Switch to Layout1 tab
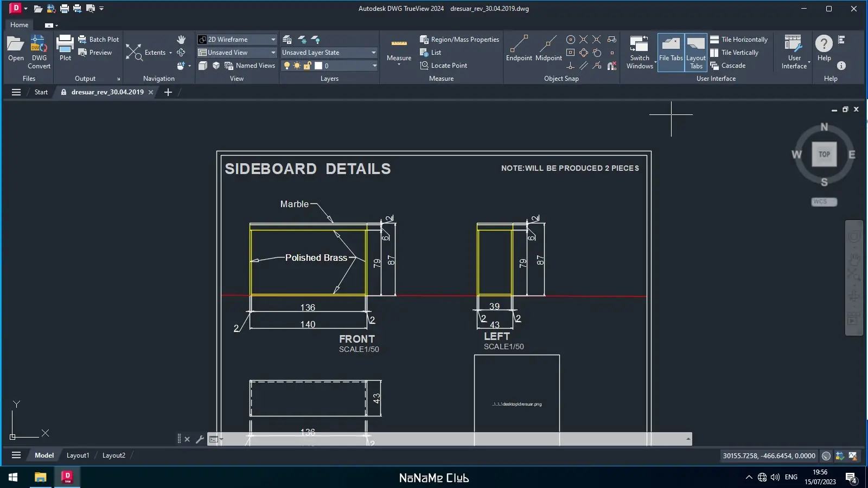868x488 pixels. (x=78, y=455)
